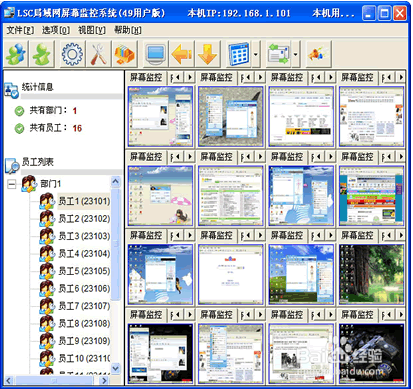413x389 pixels.
Task: Click the right arrow of the horizontal scrollbar
Action: (x=104, y=380)
